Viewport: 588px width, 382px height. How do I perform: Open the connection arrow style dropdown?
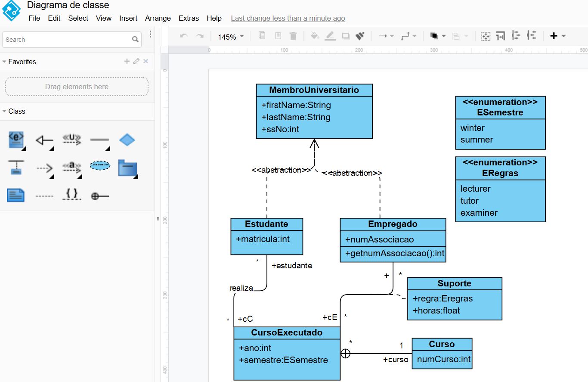pyautogui.click(x=386, y=36)
